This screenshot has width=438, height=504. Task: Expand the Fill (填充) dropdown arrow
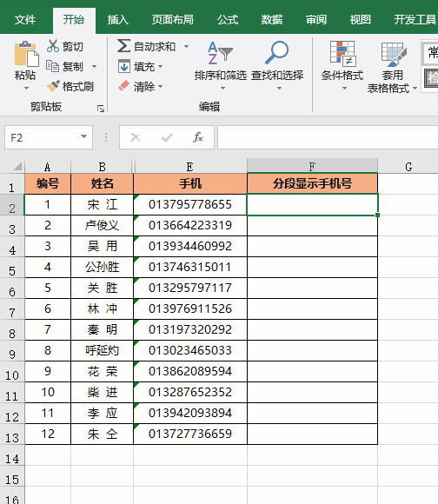pyautogui.click(x=161, y=67)
